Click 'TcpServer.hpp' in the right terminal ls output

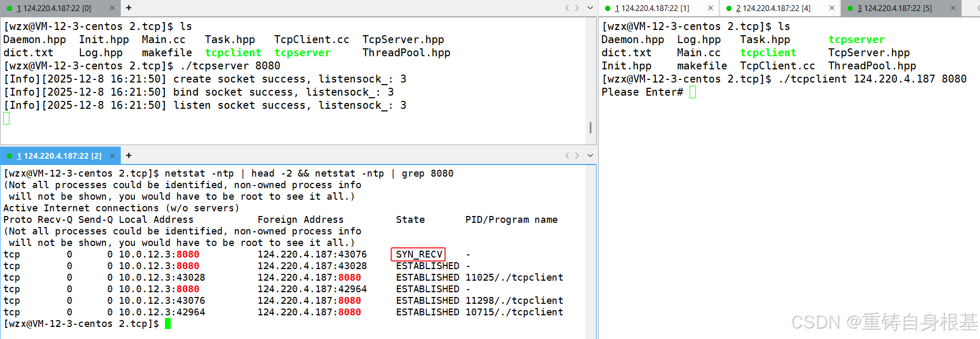(869, 53)
